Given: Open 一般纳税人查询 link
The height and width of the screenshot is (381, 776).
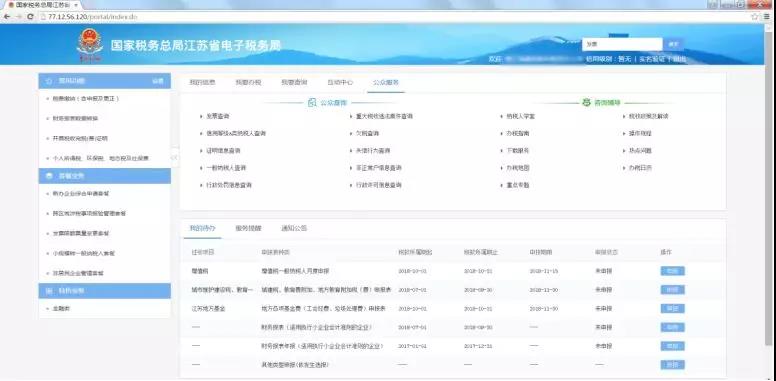Looking at the screenshot, I should pos(226,168).
